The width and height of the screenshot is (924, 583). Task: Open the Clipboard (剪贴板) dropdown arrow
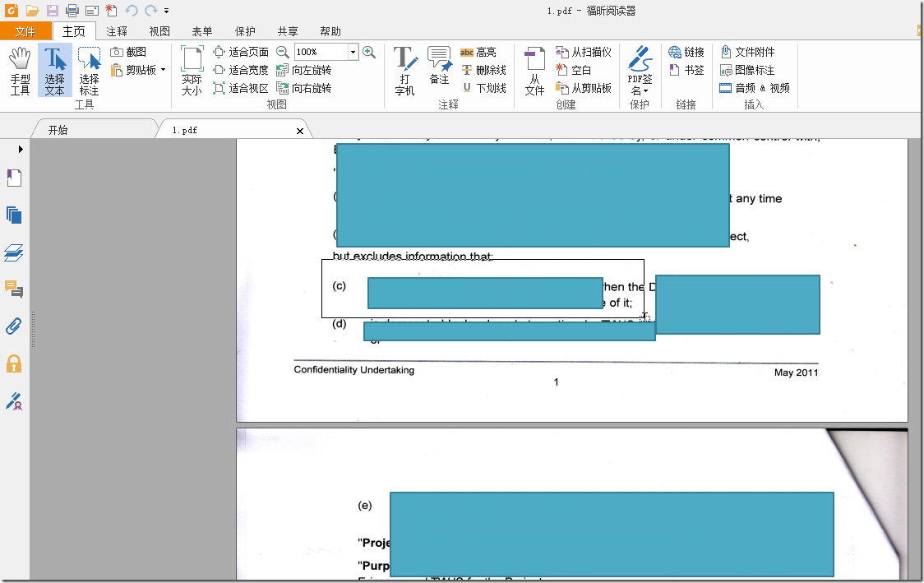coord(164,70)
